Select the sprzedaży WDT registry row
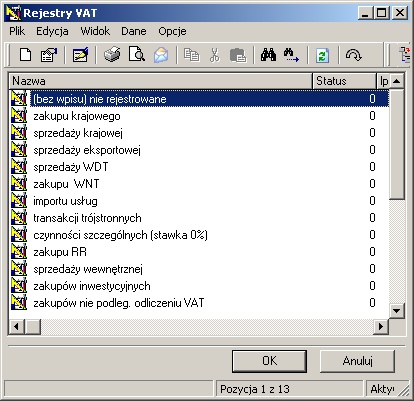 pyautogui.click(x=199, y=167)
